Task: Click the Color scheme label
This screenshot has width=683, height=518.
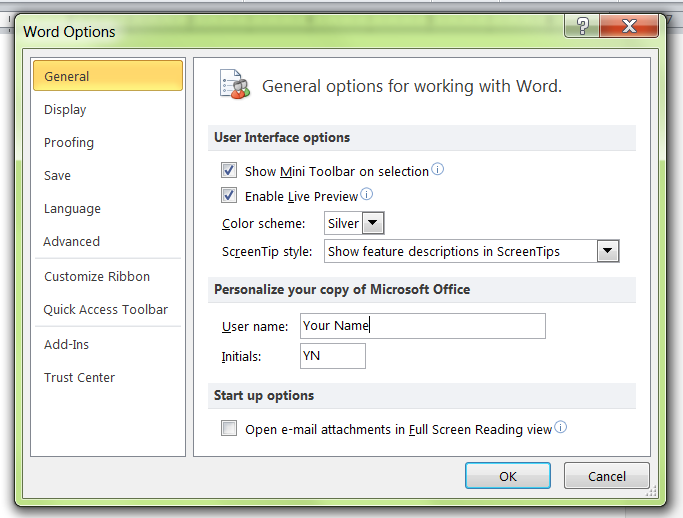Action: pyautogui.click(x=264, y=223)
